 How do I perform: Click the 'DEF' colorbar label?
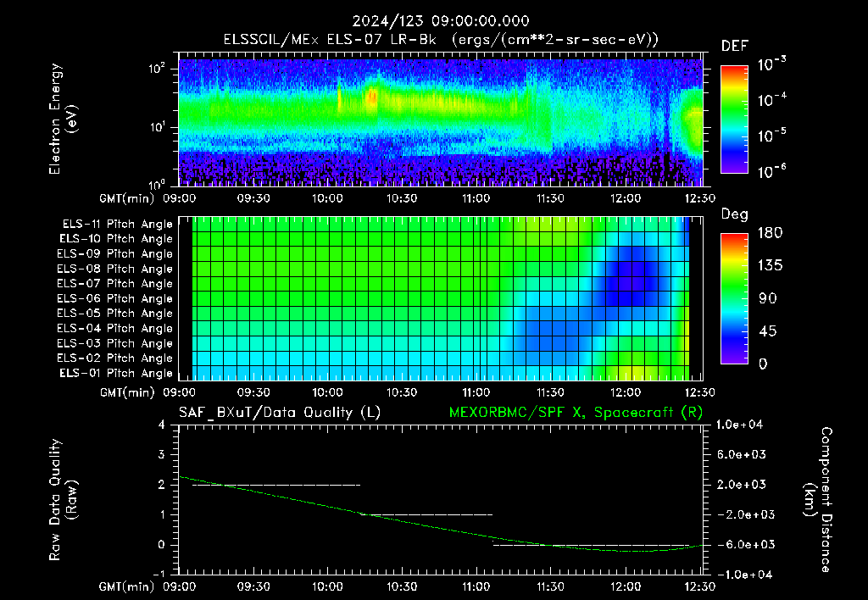coord(735,47)
